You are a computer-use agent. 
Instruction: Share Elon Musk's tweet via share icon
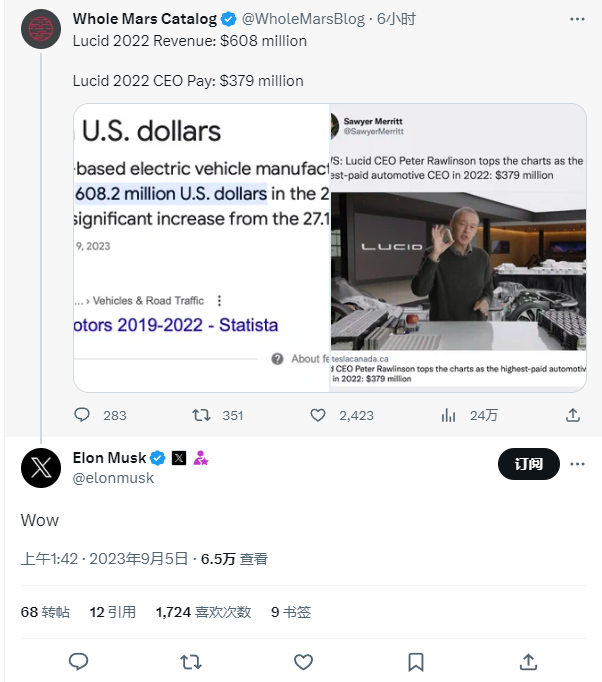(x=528, y=662)
